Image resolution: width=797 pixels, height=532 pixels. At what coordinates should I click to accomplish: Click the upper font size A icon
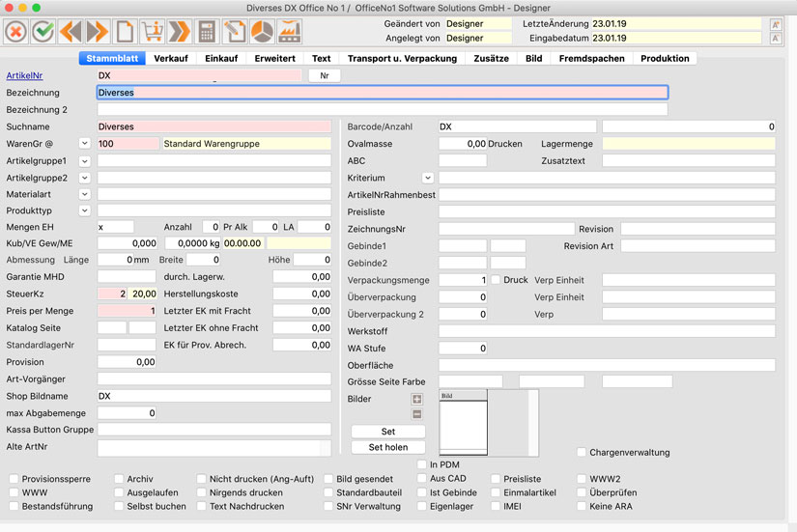click(x=776, y=24)
